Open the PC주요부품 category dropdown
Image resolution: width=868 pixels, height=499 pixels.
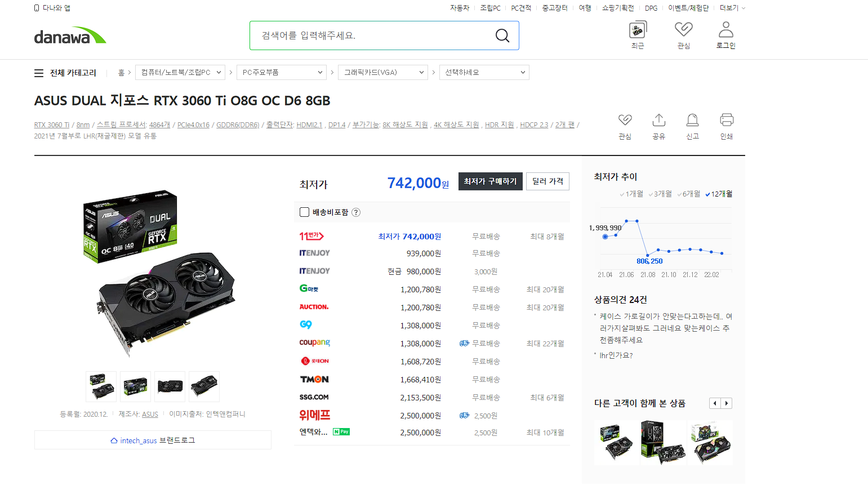point(282,72)
